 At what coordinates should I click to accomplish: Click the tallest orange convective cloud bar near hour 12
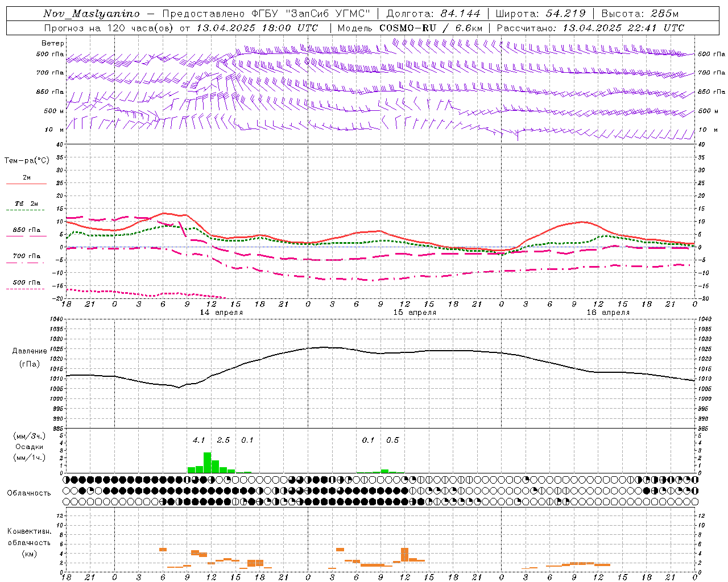pyautogui.click(x=405, y=555)
